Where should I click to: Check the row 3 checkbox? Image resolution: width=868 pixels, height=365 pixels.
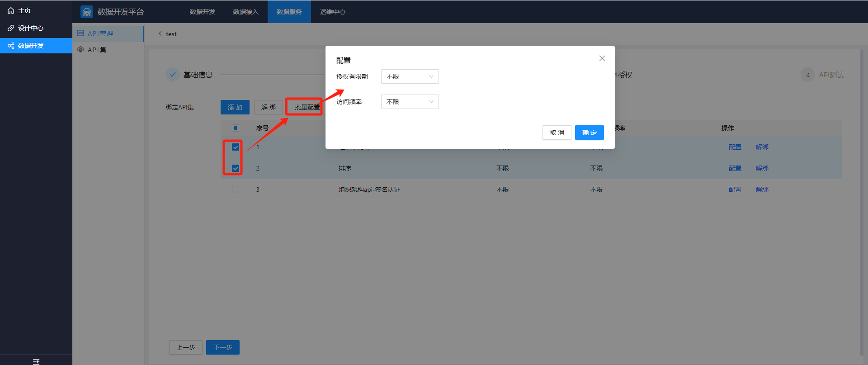[x=236, y=190]
